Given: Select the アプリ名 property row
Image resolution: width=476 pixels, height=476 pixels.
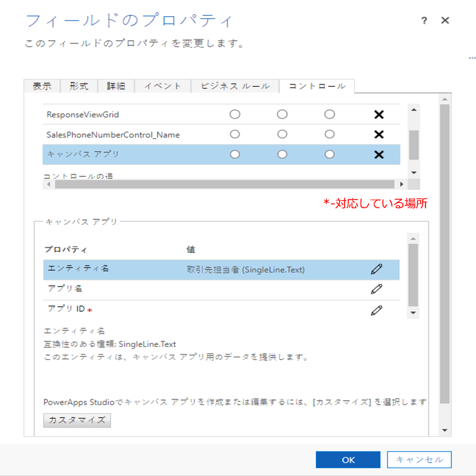Looking at the screenshot, I should click(221, 290).
